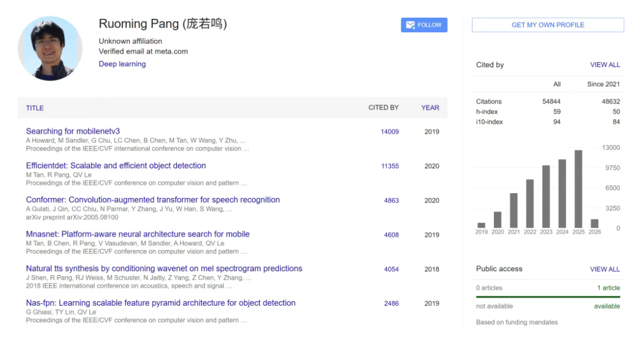
Task: View the 11355 citations for Efficientdet
Action: [389, 166]
